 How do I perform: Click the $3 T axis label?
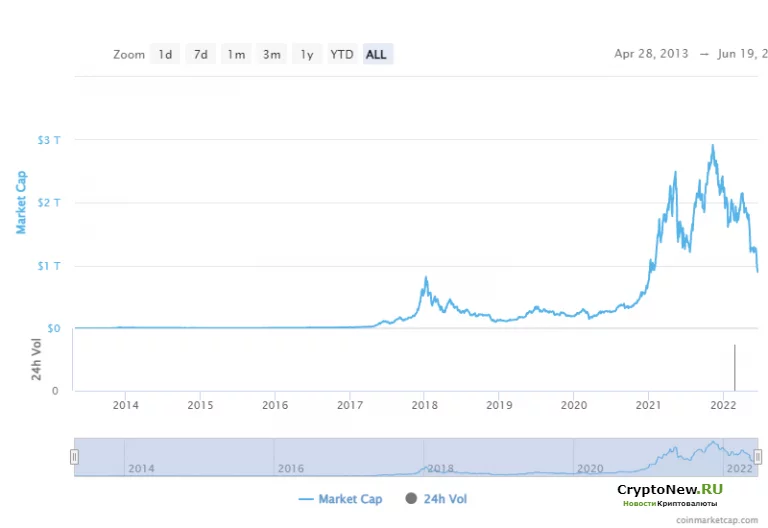(x=49, y=140)
